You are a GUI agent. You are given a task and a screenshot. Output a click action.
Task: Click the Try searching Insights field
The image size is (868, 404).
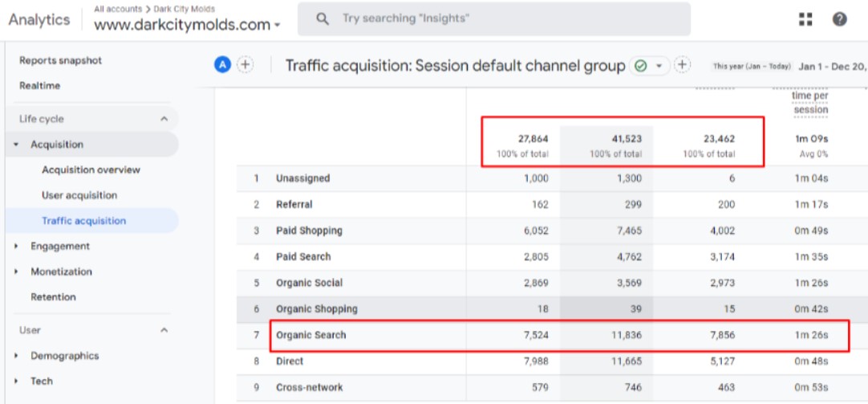pos(494,18)
